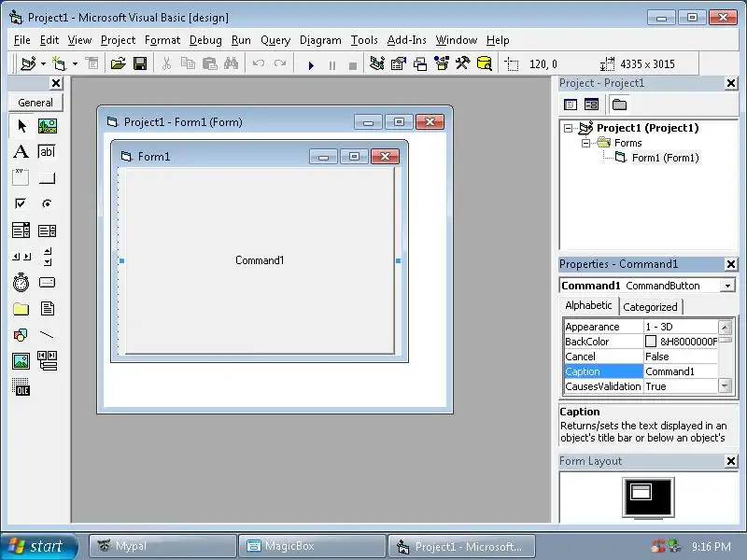Open the File menu

(21, 40)
